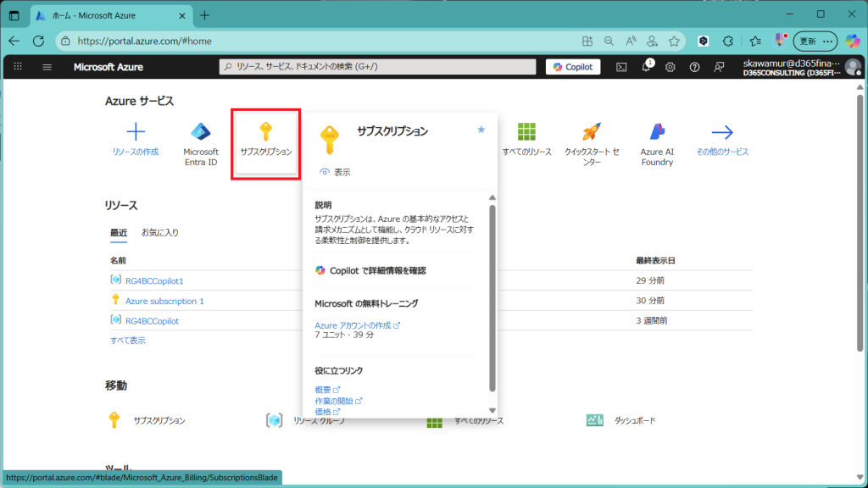This screenshot has width=868, height=488.
Task: Click the Azure アカウントの作成 training link
Action: pyautogui.click(x=356, y=324)
